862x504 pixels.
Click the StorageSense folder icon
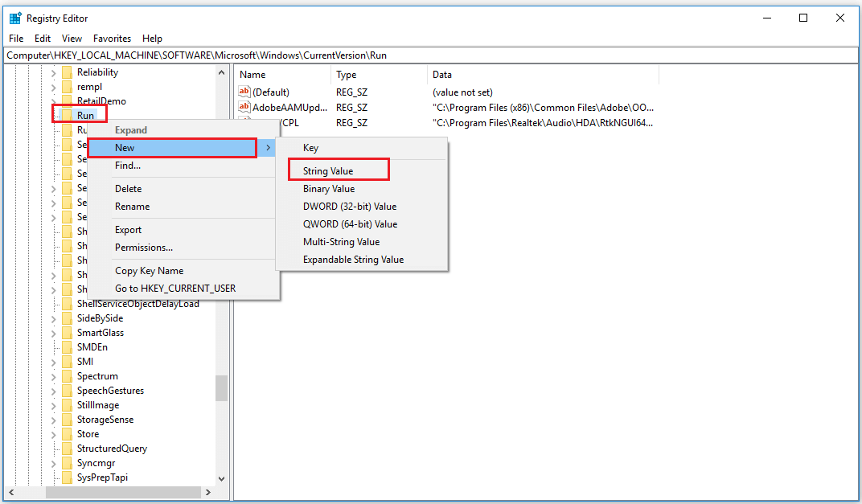point(67,420)
